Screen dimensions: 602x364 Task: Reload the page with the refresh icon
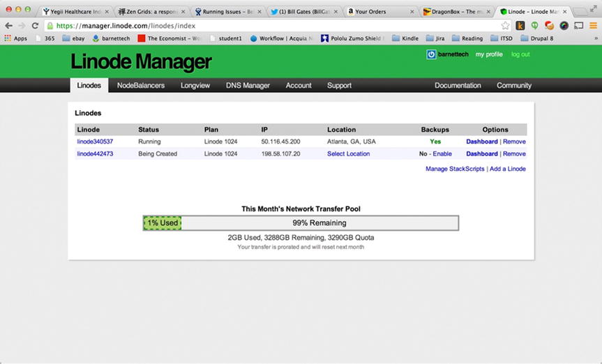[35, 26]
